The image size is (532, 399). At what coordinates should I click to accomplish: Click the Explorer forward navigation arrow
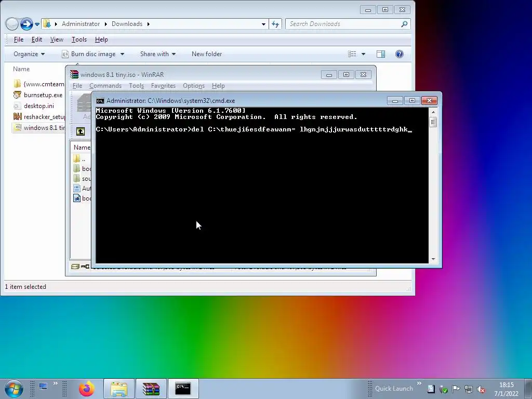tap(26, 24)
